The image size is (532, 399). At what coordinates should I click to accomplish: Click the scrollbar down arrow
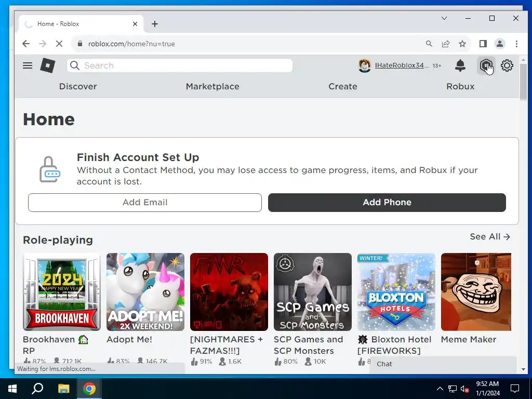coord(523,369)
